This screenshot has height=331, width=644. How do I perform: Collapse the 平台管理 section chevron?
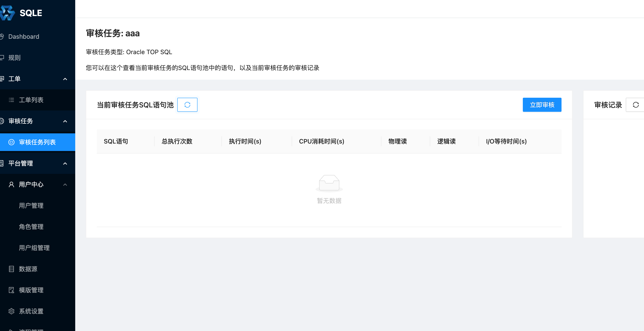[65, 163]
